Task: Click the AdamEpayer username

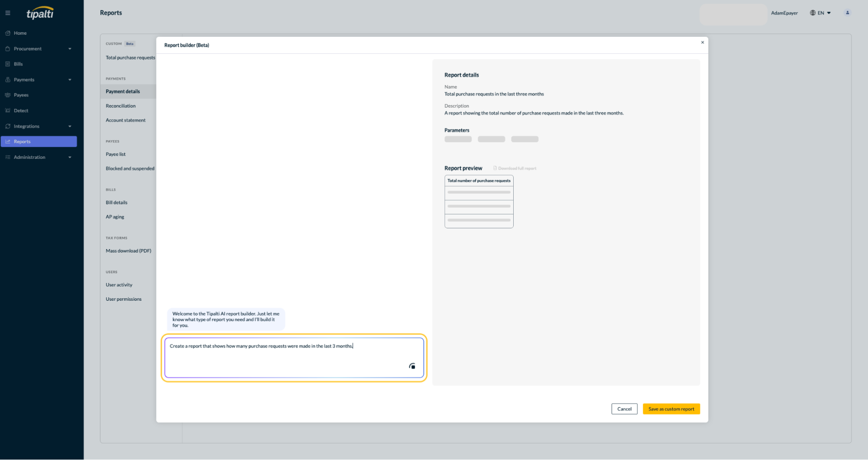Action: tap(784, 13)
